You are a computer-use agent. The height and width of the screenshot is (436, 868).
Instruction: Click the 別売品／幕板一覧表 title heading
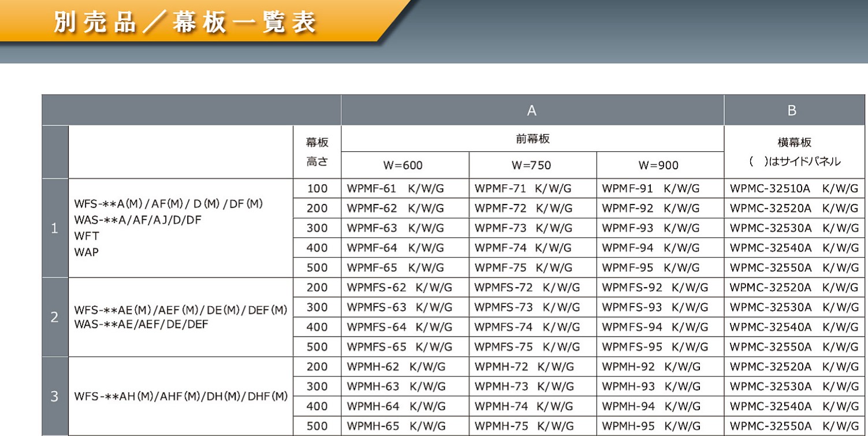point(185,23)
